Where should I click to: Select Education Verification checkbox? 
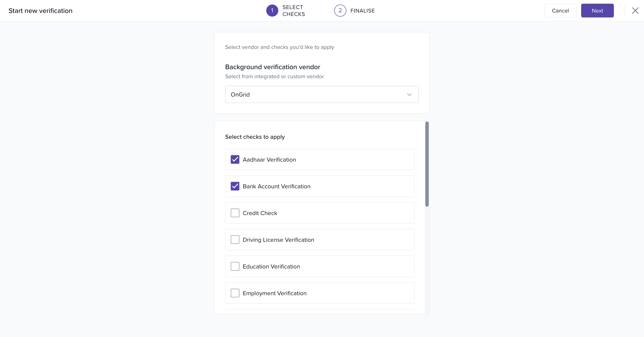(x=235, y=267)
